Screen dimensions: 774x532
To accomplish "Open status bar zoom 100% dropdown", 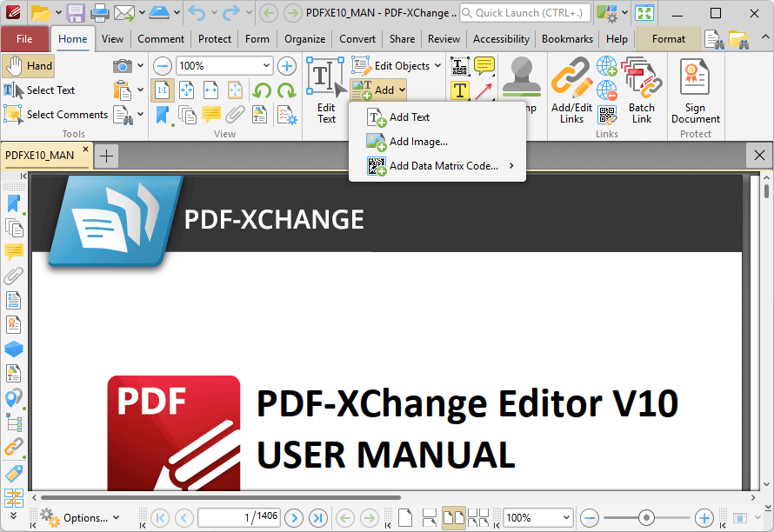I will tap(566, 518).
